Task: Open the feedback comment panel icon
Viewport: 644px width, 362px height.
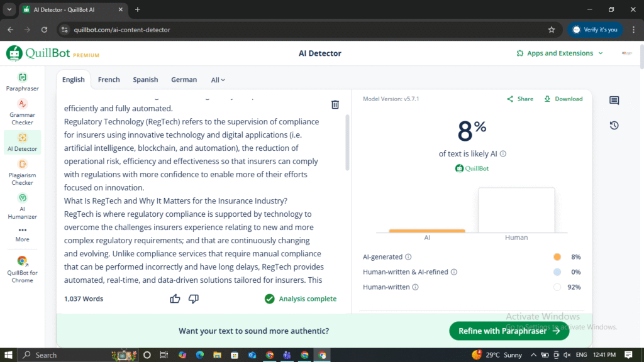Action: coord(614,101)
